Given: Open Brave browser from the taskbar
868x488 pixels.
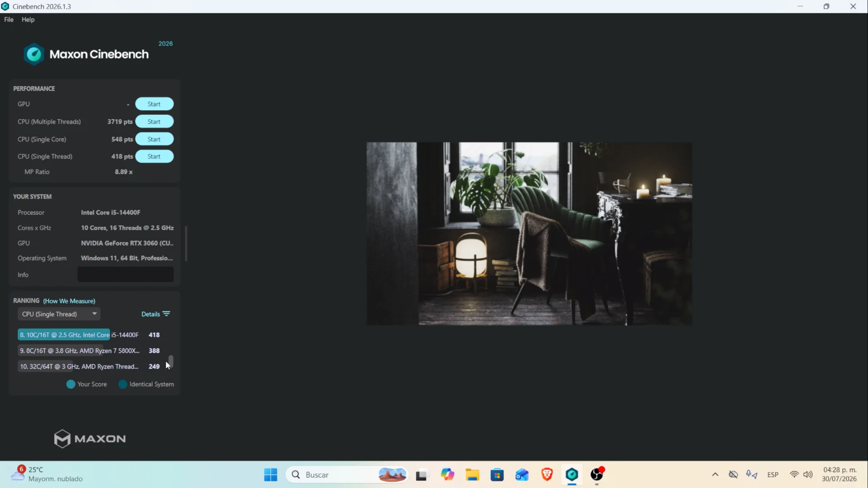Looking at the screenshot, I should click(x=547, y=474).
